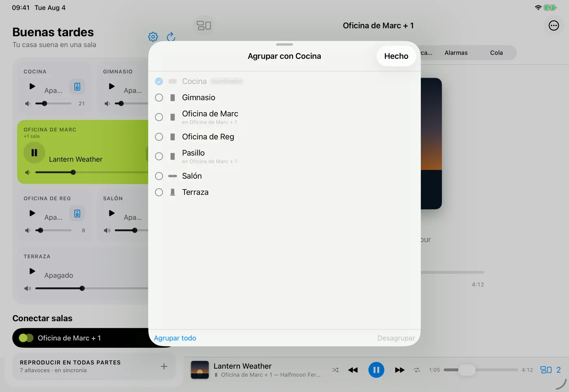Click Agrupar todo link
This screenshot has width=569, height=392.
(x=175, y=338)
